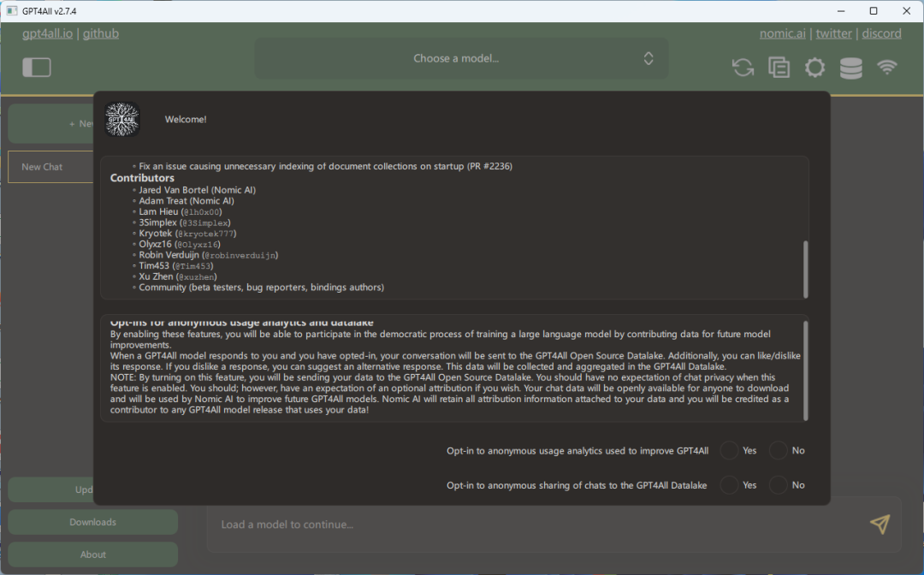This screenshot has height=575, width=924.
Task: Minimize the GPT4All window
Action: 841,10
